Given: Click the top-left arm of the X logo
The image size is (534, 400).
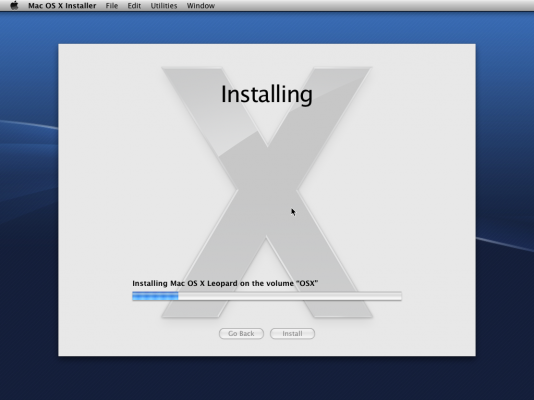Looking at the screenshot, I should (x=203, y=102).
